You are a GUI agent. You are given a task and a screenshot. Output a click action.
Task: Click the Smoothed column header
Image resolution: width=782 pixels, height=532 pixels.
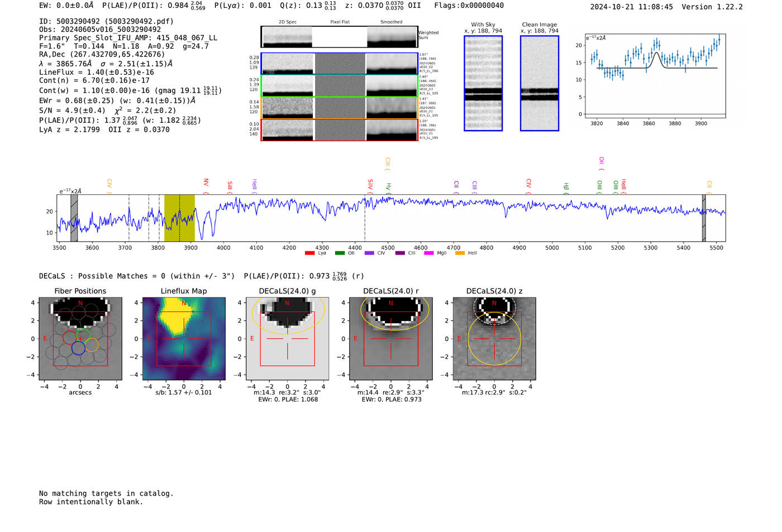[391, 22]
